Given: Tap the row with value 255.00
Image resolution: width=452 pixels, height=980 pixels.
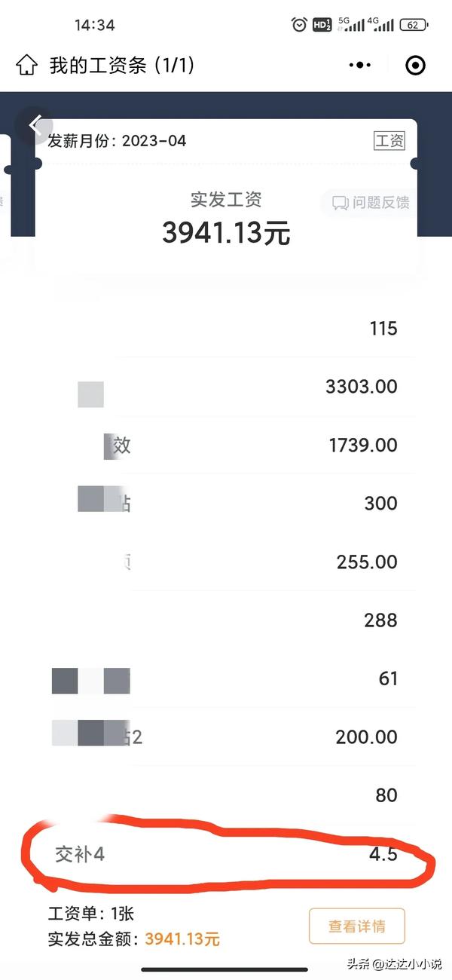Looking at the screenshot, I should (x=226, y=562).
